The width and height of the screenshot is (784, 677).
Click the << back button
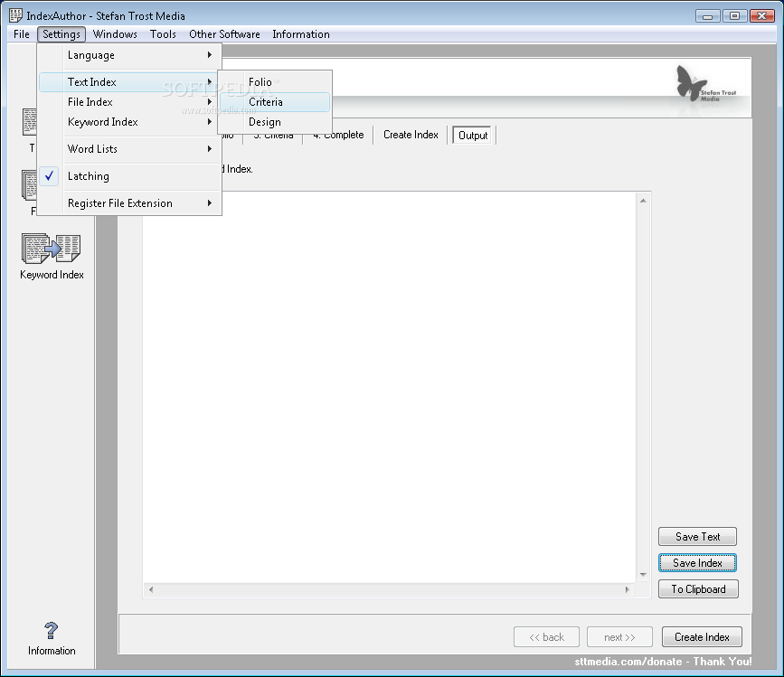[546, 637]
